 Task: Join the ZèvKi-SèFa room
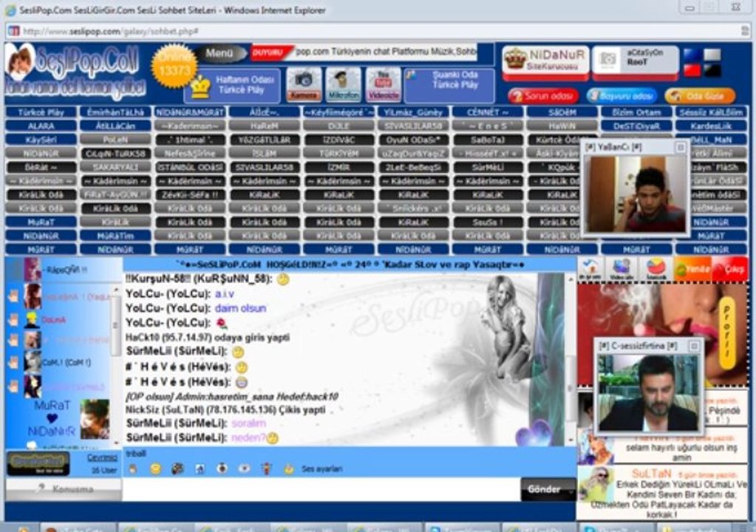[x=190, y=194]
